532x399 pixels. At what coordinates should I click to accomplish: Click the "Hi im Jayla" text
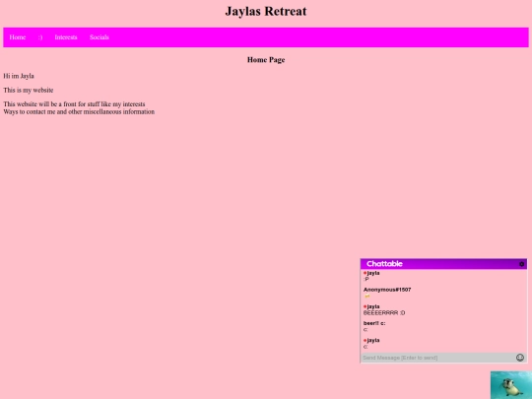(x=19, y=76)
